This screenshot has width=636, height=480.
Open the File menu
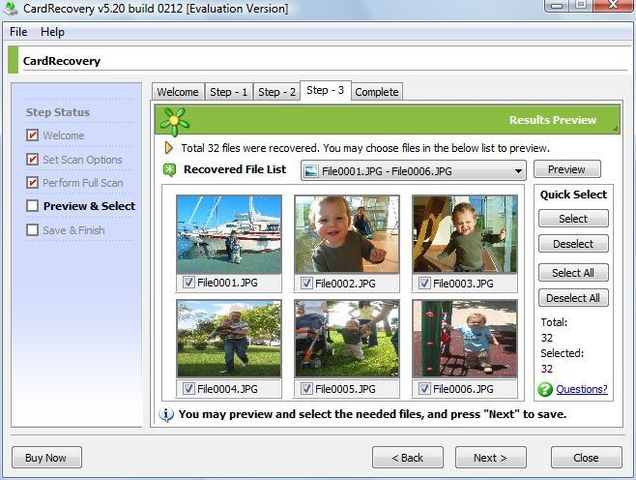coord(19,32)
